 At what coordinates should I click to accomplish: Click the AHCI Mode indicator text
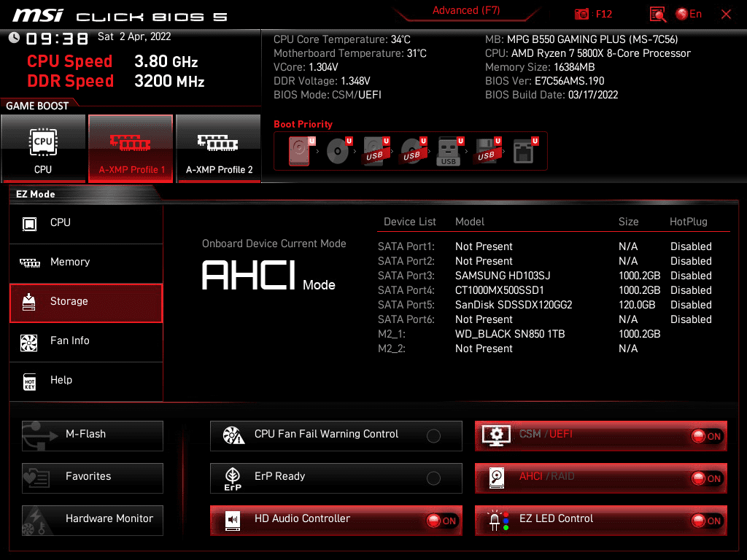(268, 276)
